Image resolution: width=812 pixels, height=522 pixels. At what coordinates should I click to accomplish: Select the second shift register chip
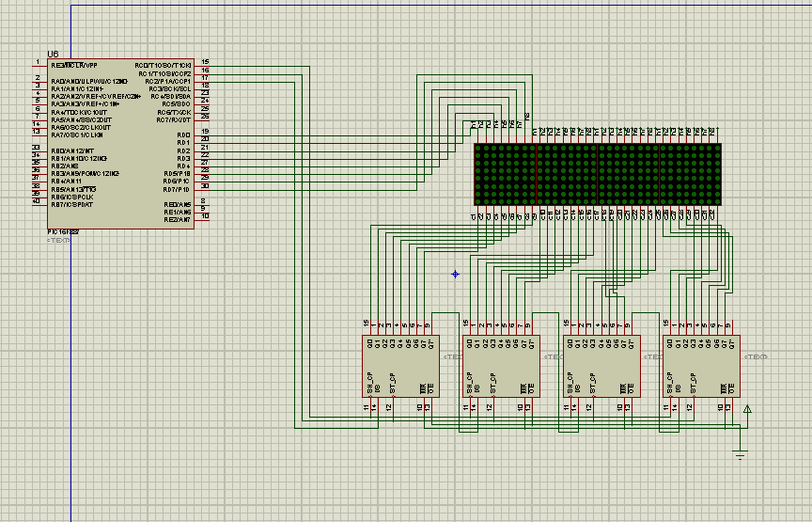click(499, 366)
